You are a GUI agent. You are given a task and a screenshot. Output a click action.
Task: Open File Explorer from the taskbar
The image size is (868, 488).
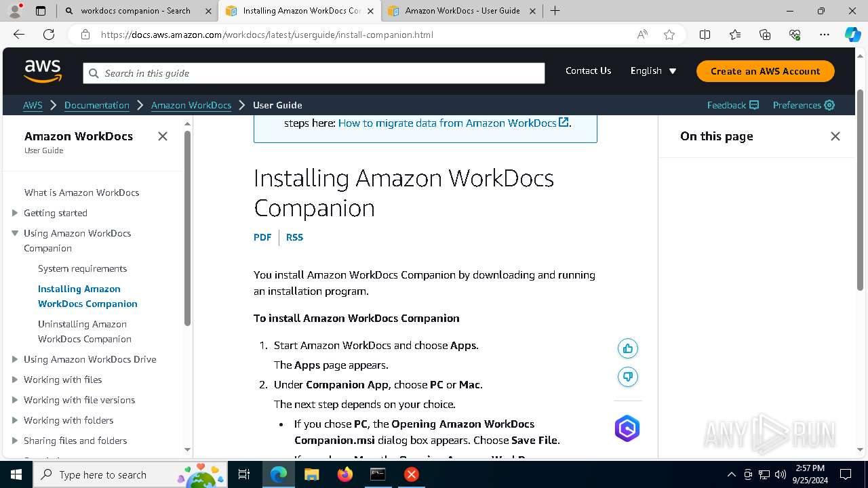click(x=311, y=474)
